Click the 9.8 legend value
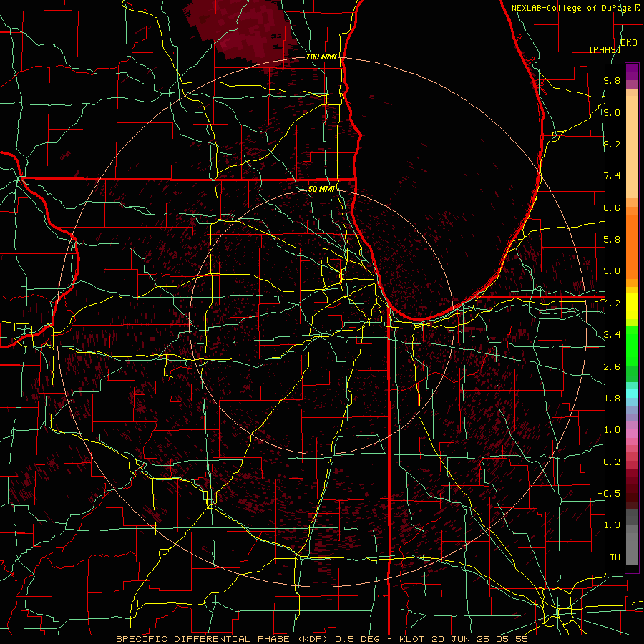The width and height of the screenshot is (644, 644). point(612,81)
